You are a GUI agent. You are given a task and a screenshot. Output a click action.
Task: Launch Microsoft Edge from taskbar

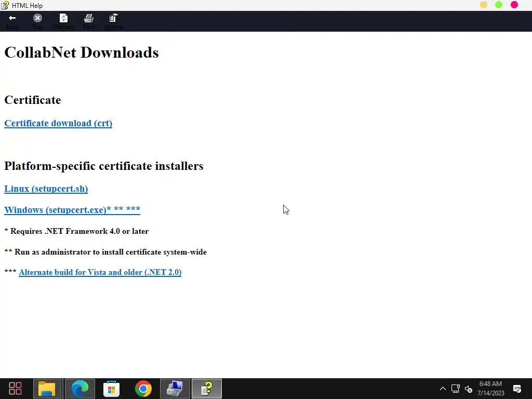point(79,389)
